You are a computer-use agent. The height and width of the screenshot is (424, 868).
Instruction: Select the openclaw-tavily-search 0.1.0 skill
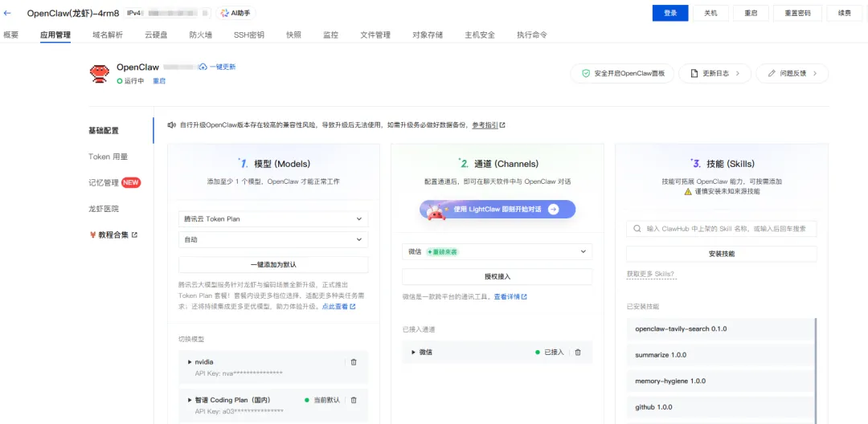(x=720, y=329)
